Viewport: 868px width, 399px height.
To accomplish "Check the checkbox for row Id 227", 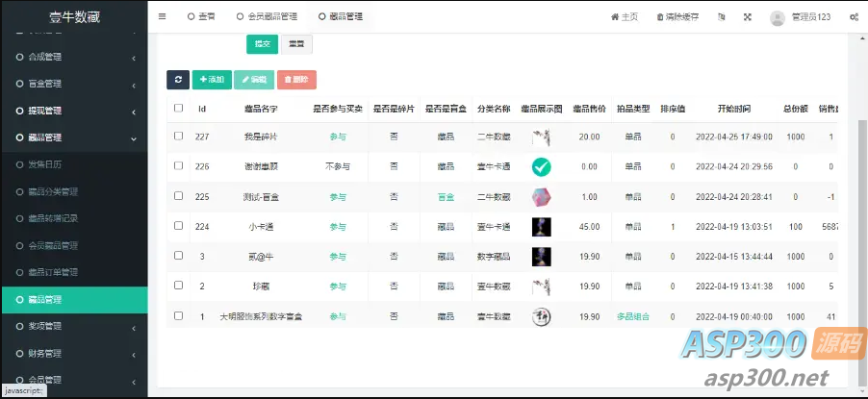I will click(178, 137).
